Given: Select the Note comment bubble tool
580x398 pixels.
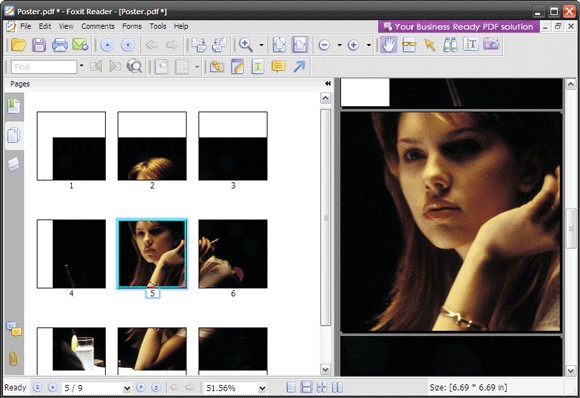Looking at the screenshot, I should (x=278, y=67).
